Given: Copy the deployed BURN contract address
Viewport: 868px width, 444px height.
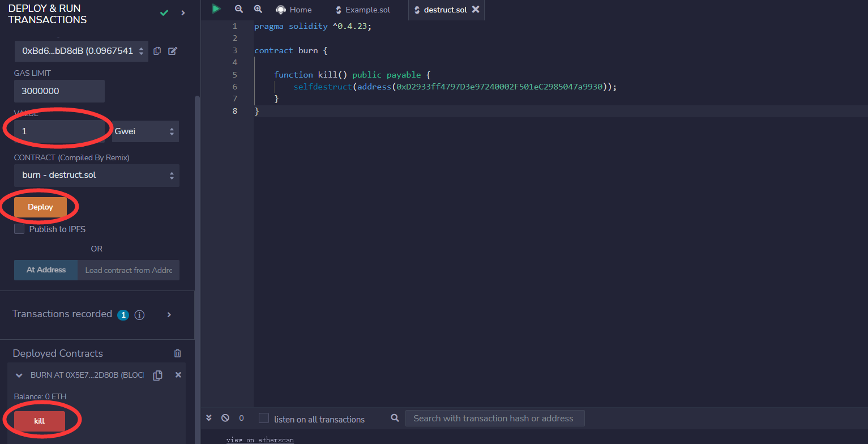Looking at the screenshot, I should coord(158,375).
